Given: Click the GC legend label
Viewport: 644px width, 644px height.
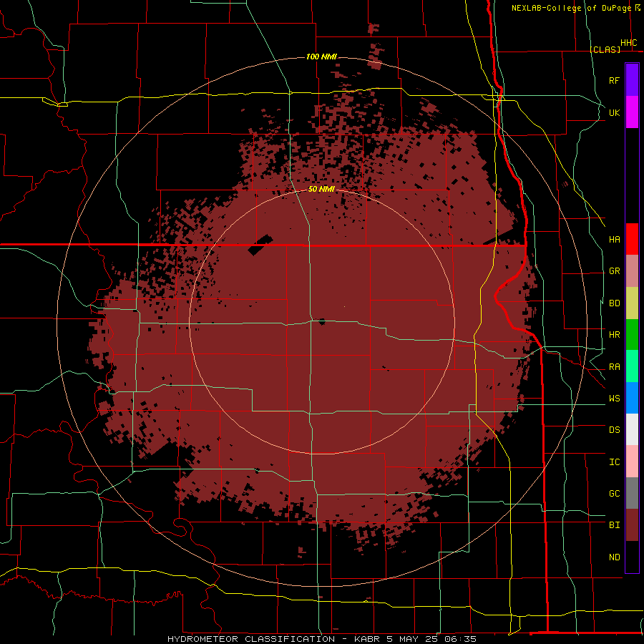Looking at the screenshot, I should 615,494.
